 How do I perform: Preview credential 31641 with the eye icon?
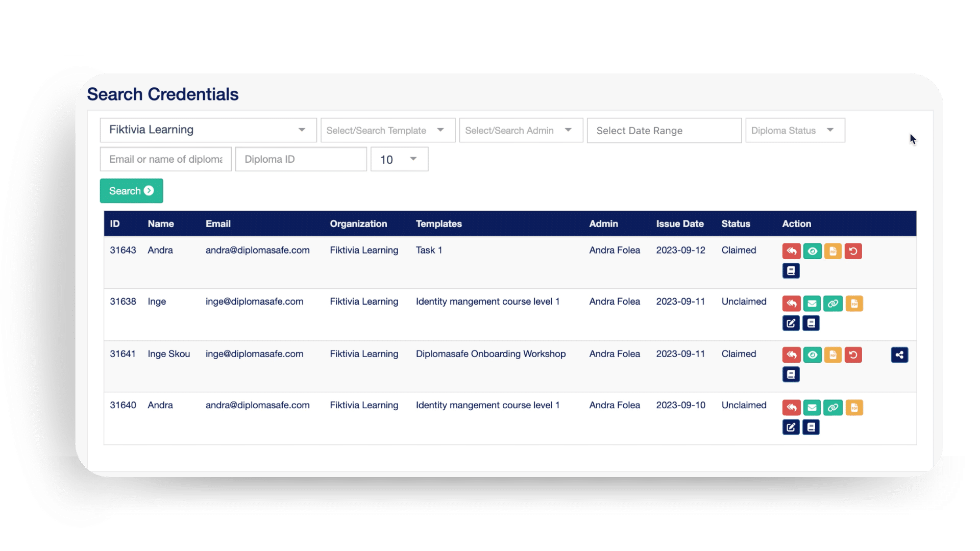pyautogui.click(x=813, y=355)
